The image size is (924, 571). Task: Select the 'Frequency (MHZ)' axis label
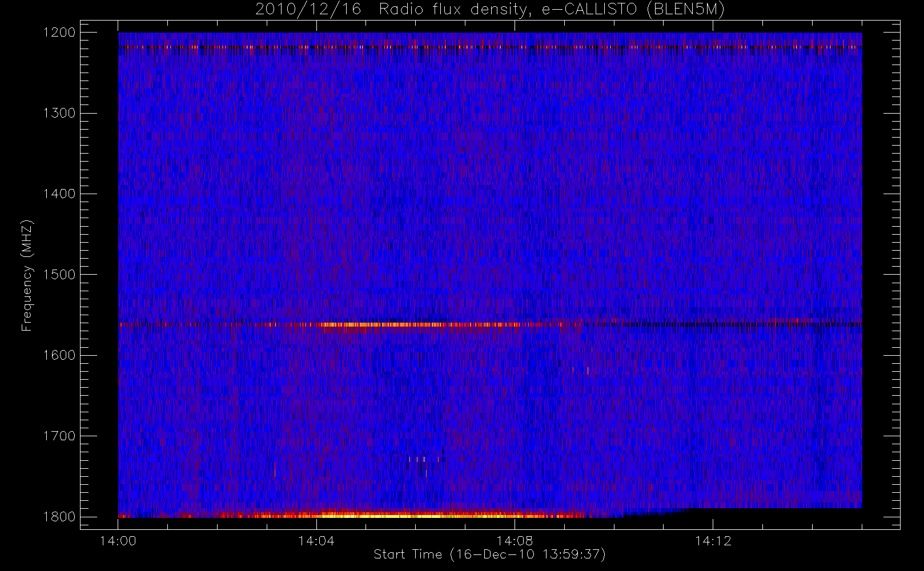[26, 275]
